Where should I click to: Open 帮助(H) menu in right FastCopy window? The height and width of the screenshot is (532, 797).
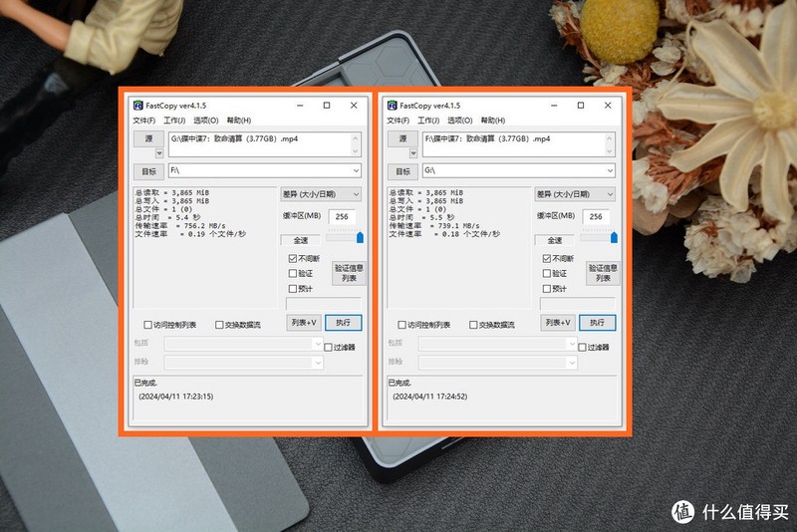point(493,121)
